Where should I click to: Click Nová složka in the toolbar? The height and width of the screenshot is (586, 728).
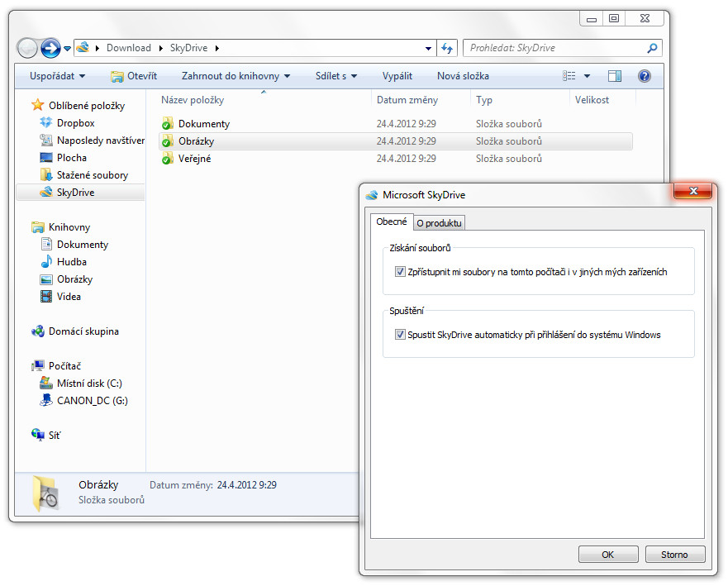pos(463,76)
